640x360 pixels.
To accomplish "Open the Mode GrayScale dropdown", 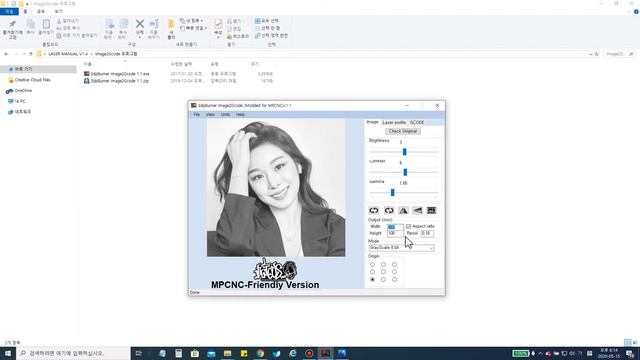I will 401,248.
